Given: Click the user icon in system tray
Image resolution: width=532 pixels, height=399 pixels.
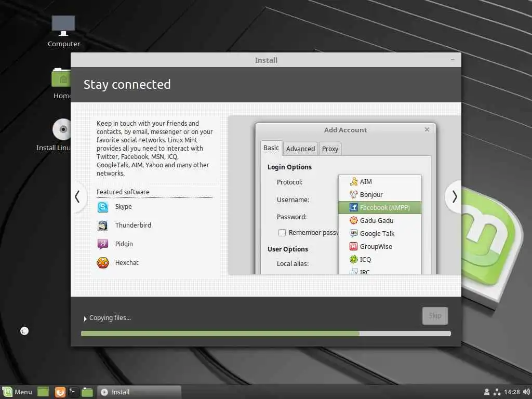Looking at the screenshot, I should coord(486,392).
